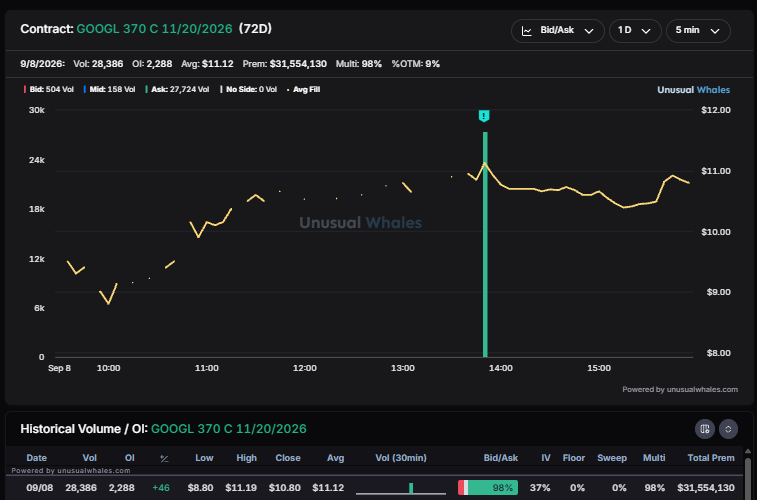Sort table by Avg column header
This screenshot has width=757, height=500.
coord(335,458)
